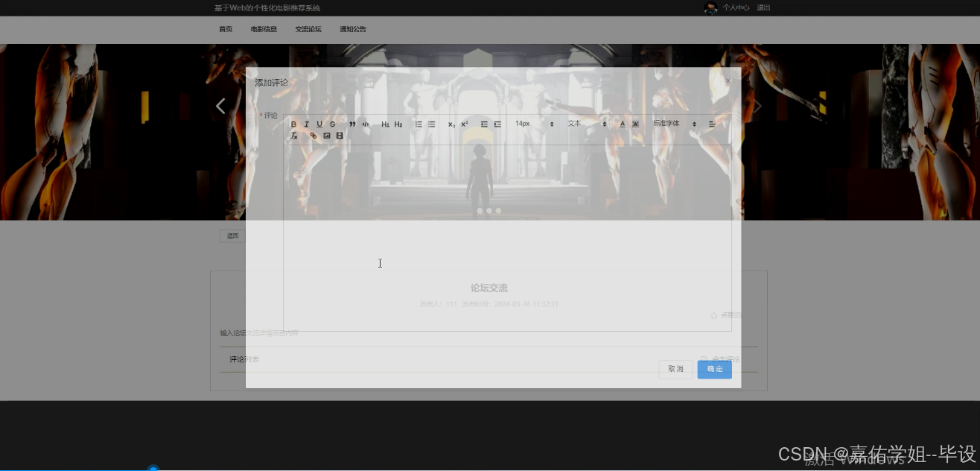Click the 取消 cancel button
The image size is (980, 471).
[x=675, y=369]
